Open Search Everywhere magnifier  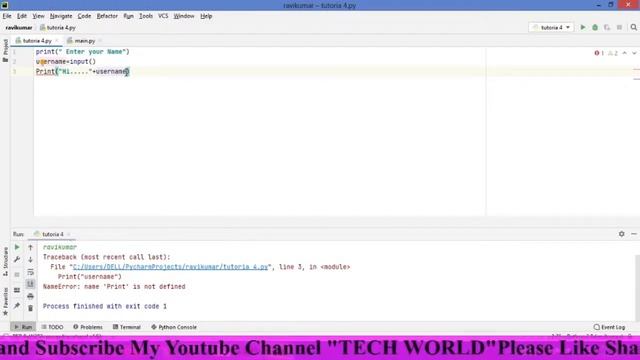tap(633, 27)
